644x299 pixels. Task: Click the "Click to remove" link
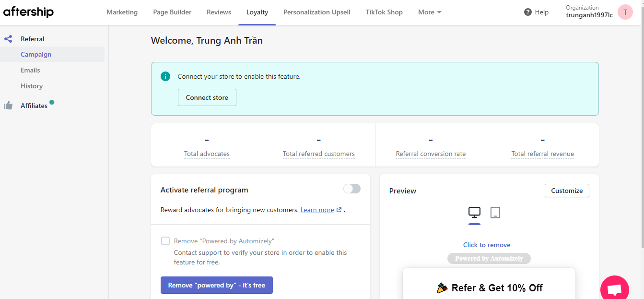click(487, 245)
